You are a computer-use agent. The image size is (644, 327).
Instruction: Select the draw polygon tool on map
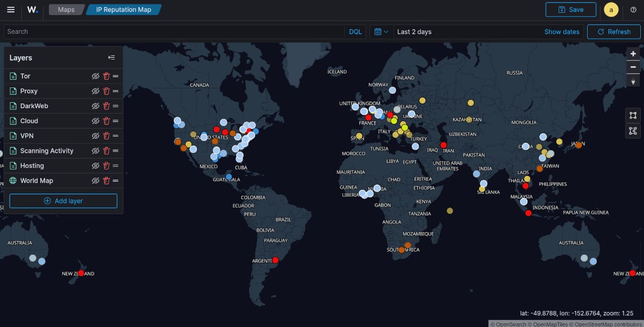click(x=633, y=131)
